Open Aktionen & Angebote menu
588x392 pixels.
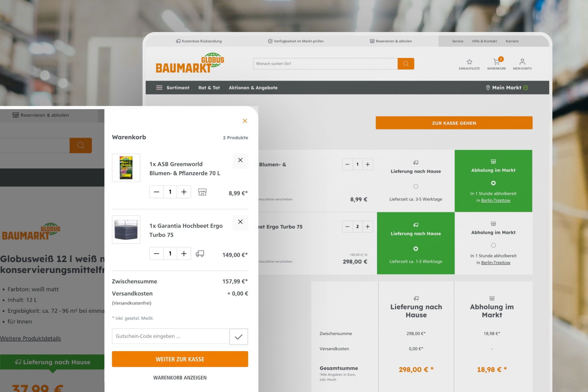(x=253, y=88)
